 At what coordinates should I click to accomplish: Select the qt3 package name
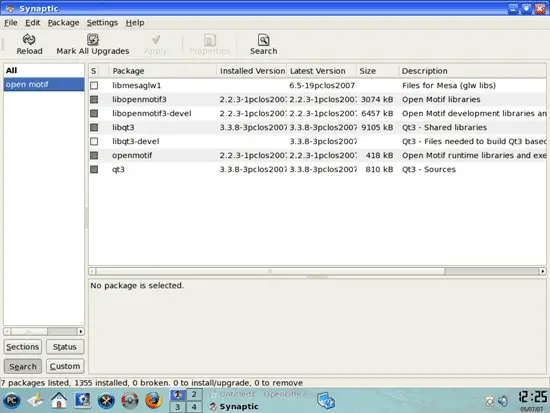coord(118,169)
